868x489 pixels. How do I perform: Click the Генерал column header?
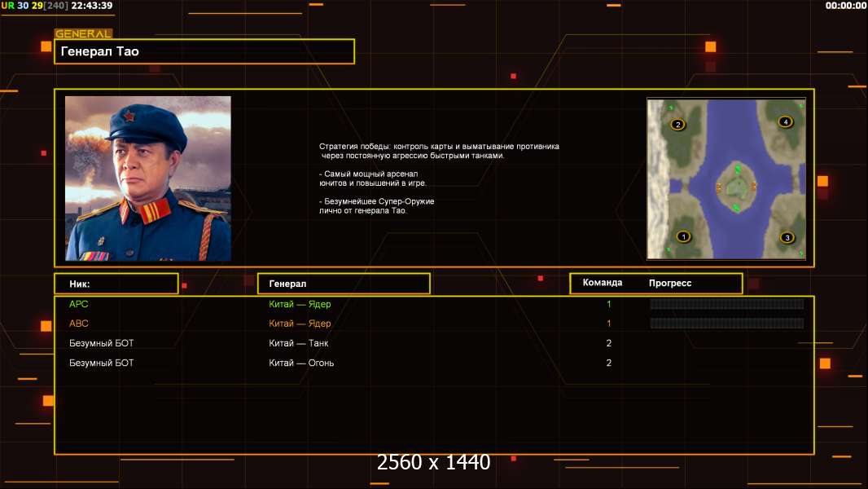click(x=344, y=284)
